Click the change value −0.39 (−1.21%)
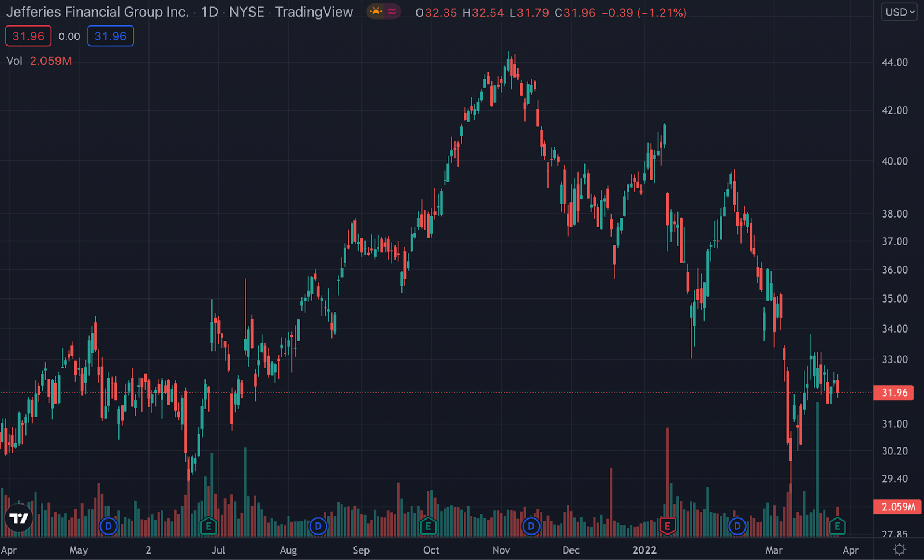 coord(644,13)
